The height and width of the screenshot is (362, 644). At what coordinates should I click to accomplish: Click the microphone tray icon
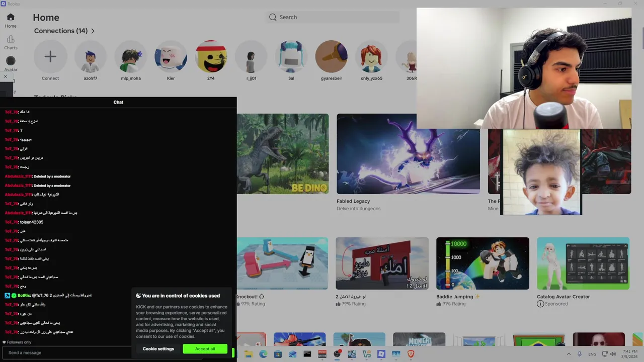pyautogui.click(x=580, y=354)
